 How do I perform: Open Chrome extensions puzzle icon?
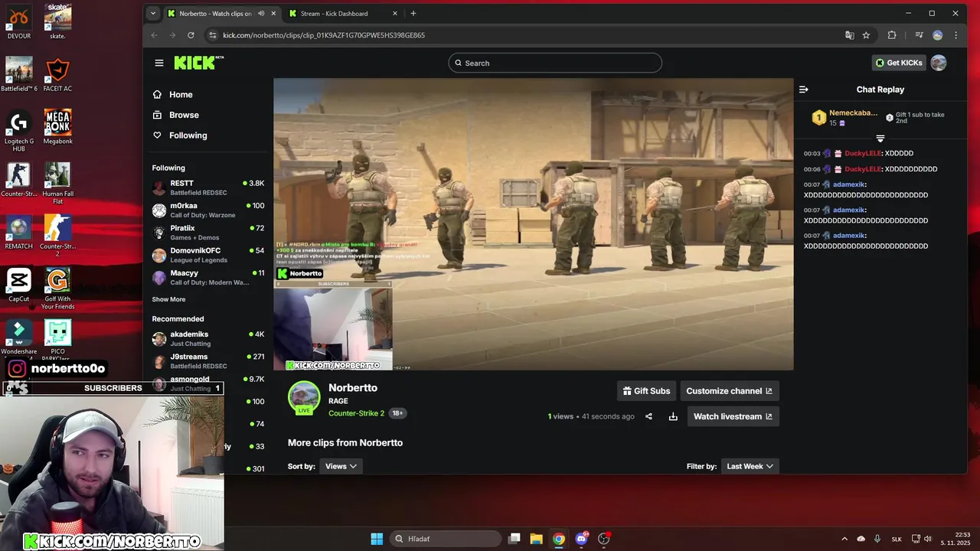coord(892,35)
